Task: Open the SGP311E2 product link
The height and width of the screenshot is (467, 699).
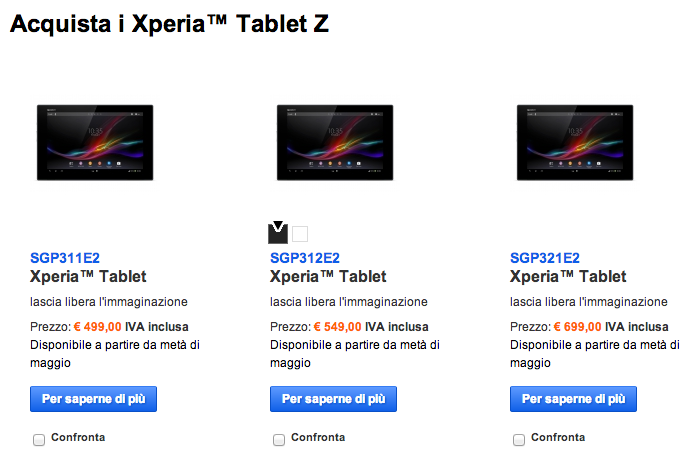Action: (65, 258)
